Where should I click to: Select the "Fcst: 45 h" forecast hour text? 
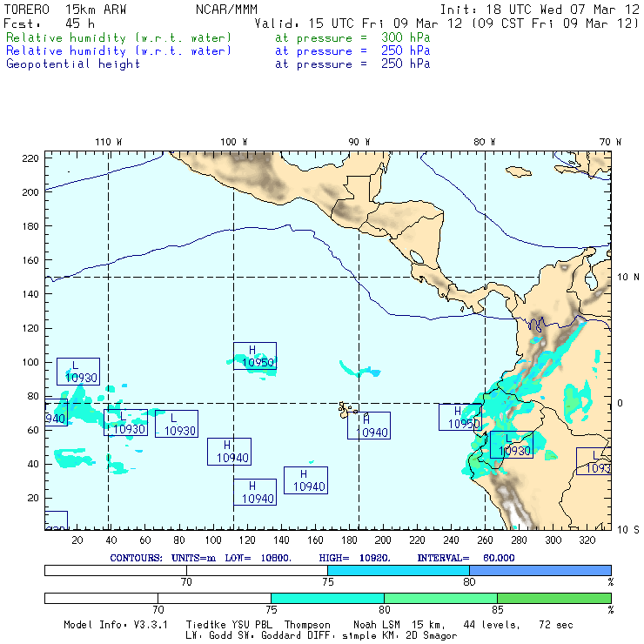[49, 23]
